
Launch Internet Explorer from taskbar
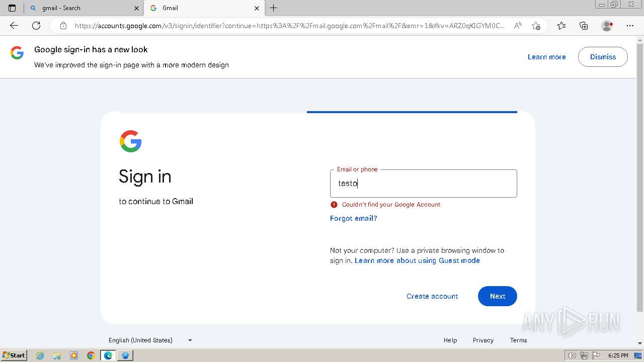tap(40, 355)
